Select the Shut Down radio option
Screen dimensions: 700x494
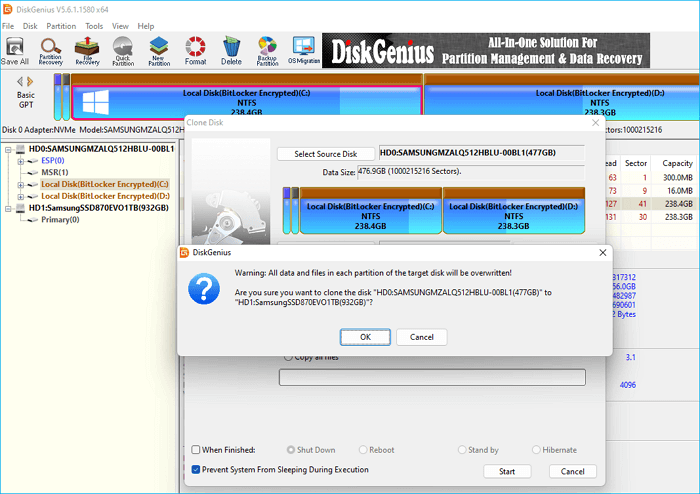[x=291, y=450]
